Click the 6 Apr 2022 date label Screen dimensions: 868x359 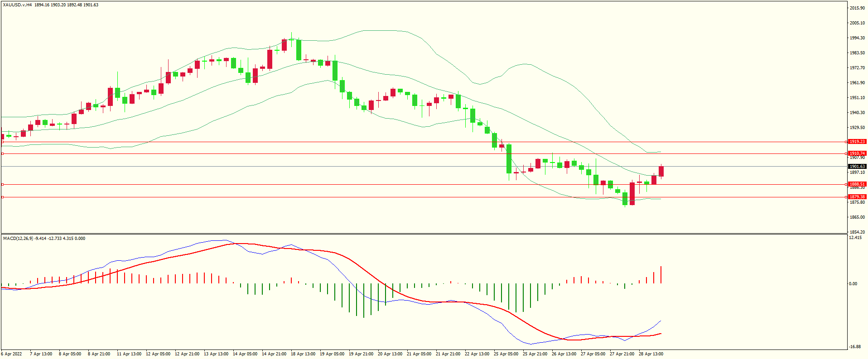pyautogui.click(x=11, y=354)
